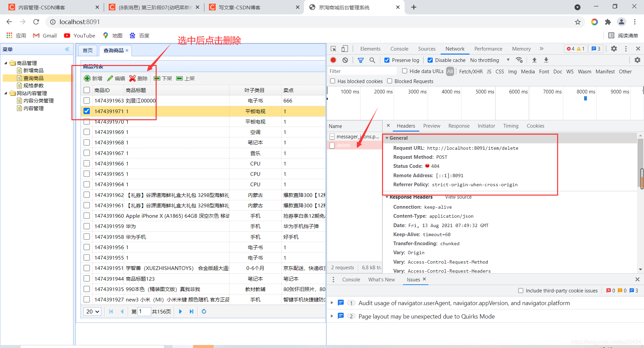Filter by Fetch/XHR requests
Screen dimensions: 644x348
pyautogui.click(x=471, y=71)
